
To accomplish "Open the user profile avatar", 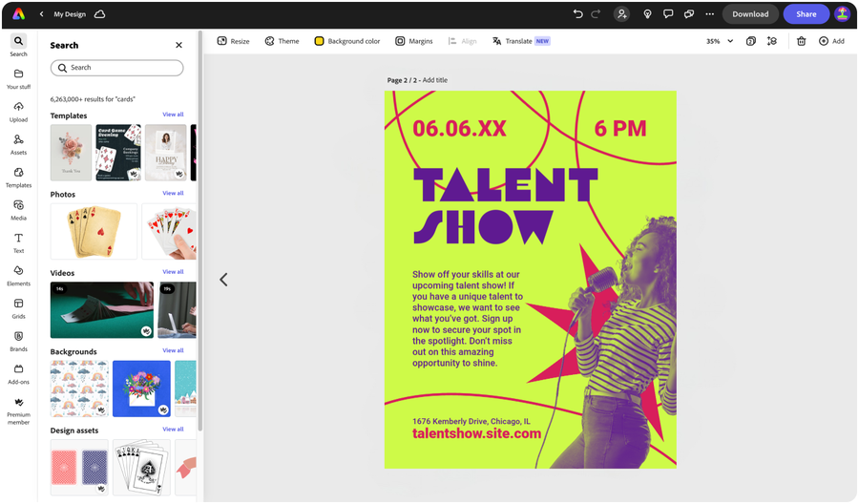I will pyautogui.click(x=842, y=14).
